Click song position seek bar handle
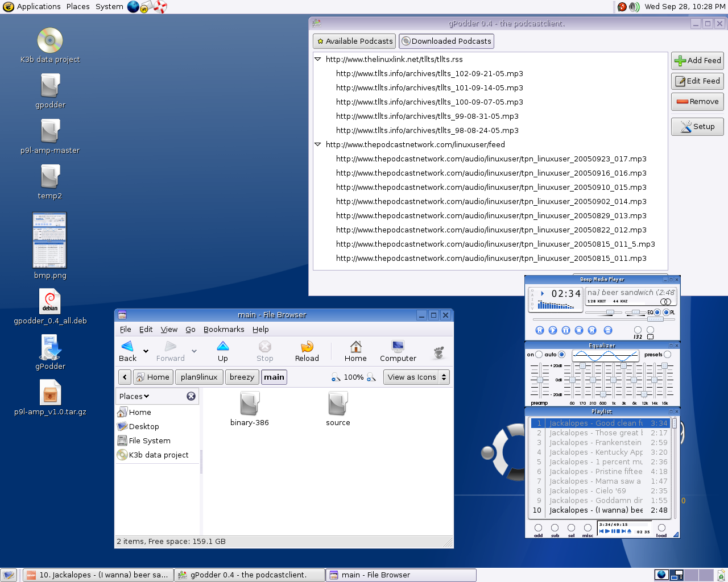The width and height of the screenshot is (728, 582). [x=656, y=319]
